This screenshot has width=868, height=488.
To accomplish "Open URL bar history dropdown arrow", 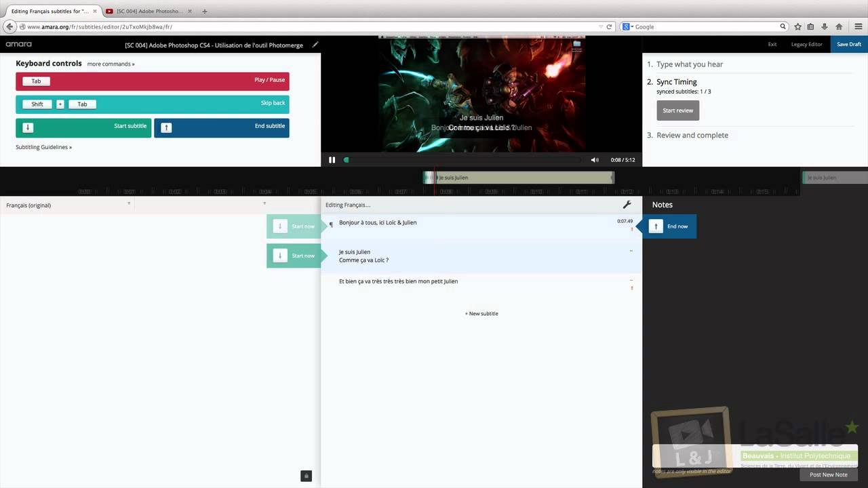I will tap(600, 26).
